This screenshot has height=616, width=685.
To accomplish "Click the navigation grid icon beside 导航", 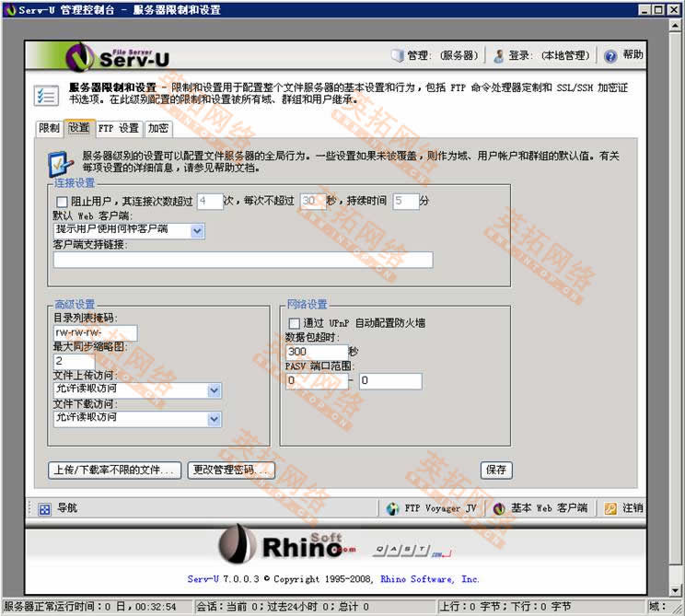I will point(44,509).
